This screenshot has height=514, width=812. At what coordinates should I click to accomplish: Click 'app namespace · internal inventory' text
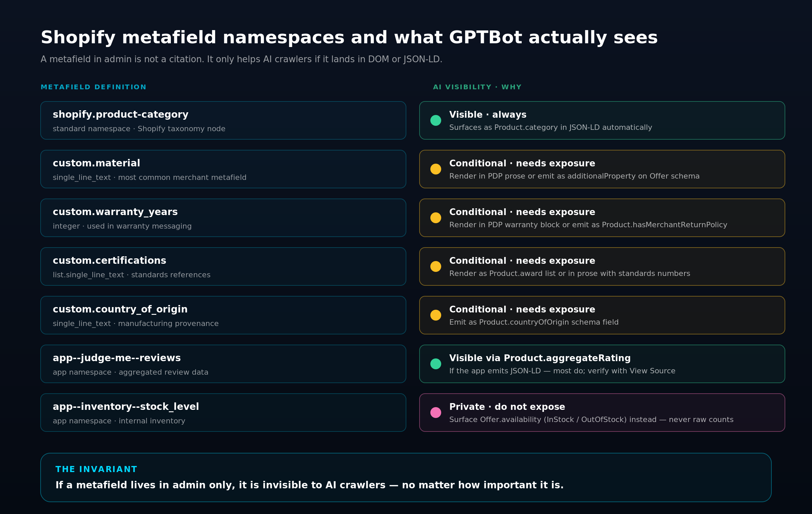[x=119, y=421]
